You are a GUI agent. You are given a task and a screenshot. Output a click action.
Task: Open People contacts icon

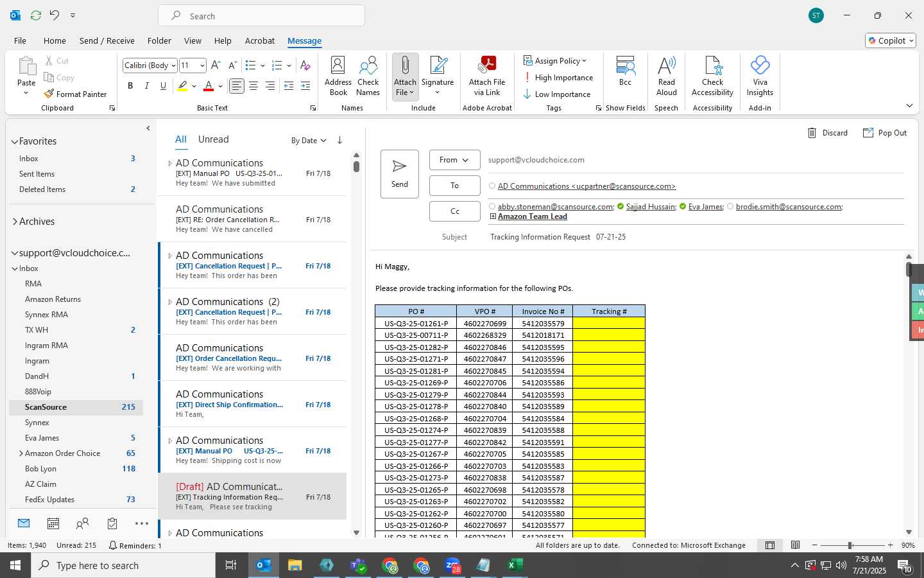[x=82, y=523]
